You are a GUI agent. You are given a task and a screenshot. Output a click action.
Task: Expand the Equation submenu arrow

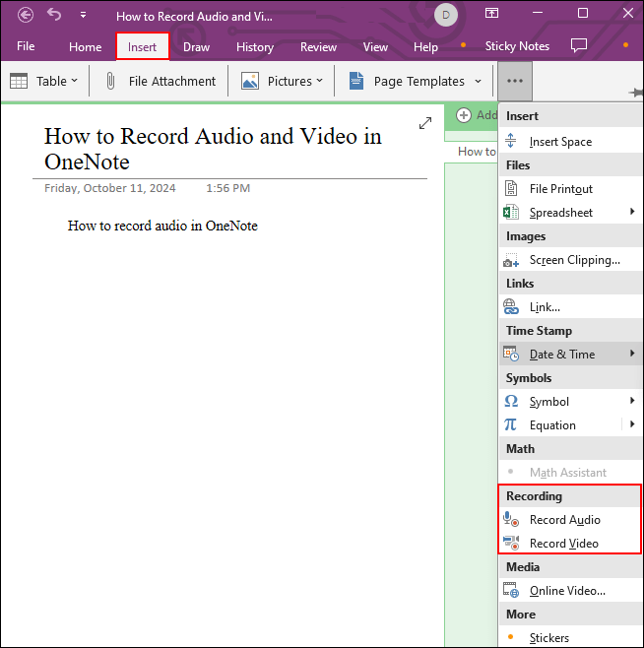click(x=632, y=424)
